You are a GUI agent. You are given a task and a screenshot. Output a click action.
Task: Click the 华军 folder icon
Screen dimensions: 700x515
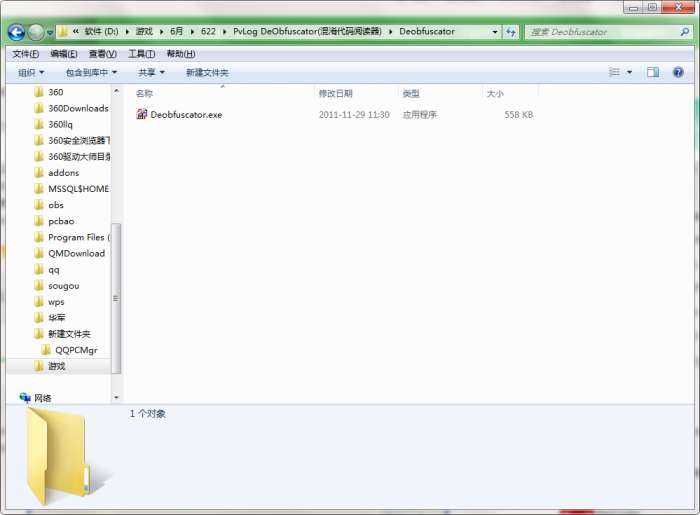39,317
